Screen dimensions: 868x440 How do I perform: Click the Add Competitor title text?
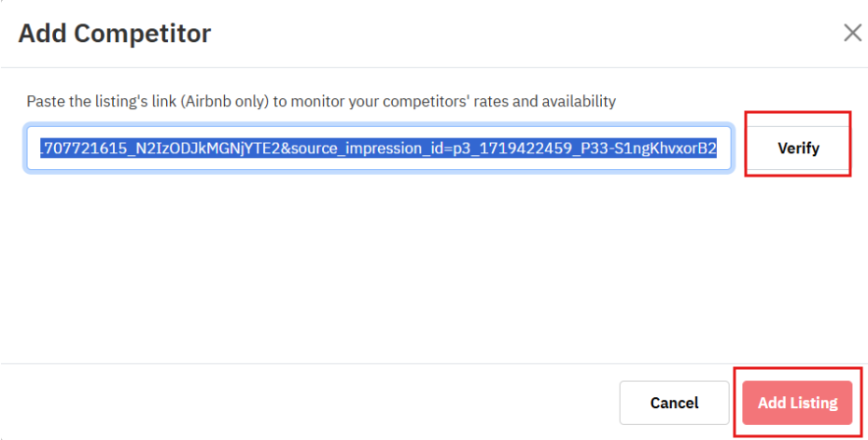tap(115, 34)
